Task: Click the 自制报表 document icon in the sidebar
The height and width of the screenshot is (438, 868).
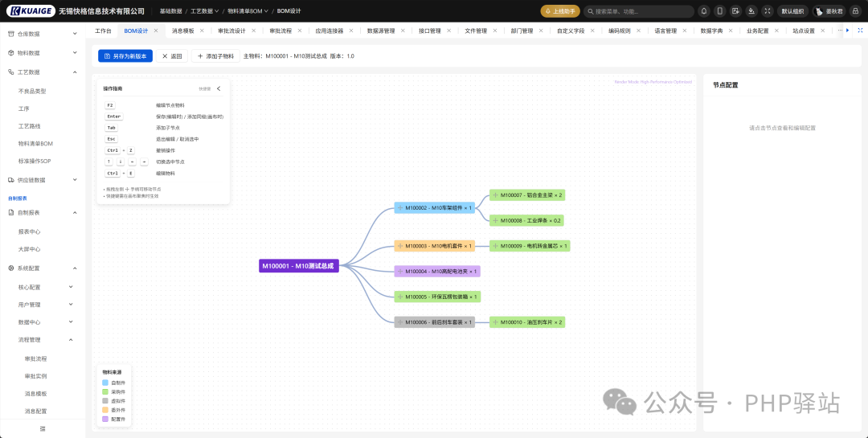Action: 11,213
